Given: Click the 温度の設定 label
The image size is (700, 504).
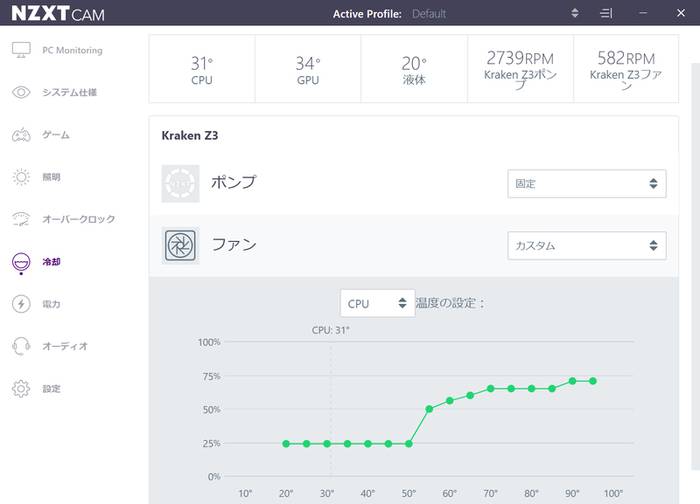Looking at the screenshot, I should [450, 303].
